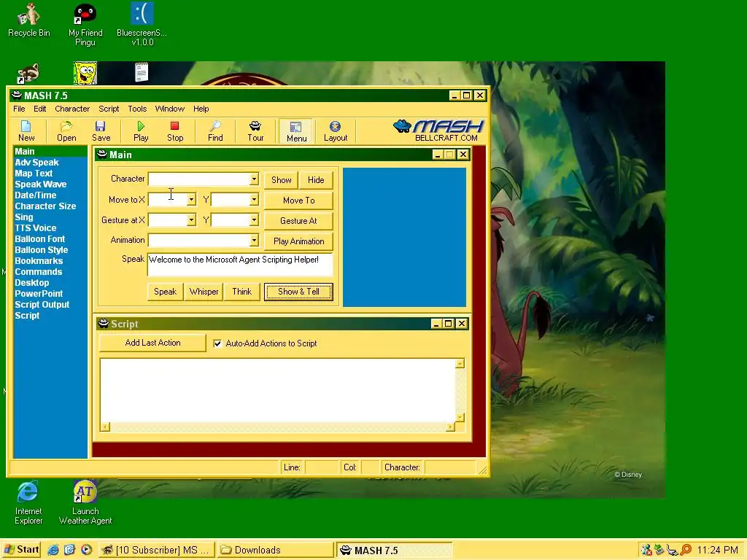Select TTS Voice in sidebar
This screenshot has height=560, width=747.
[35, 228]
